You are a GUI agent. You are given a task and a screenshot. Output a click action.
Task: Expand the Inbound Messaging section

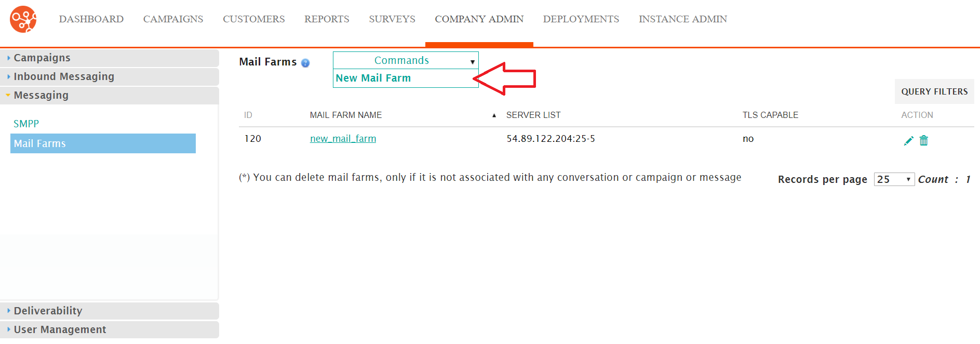(110, 76)
